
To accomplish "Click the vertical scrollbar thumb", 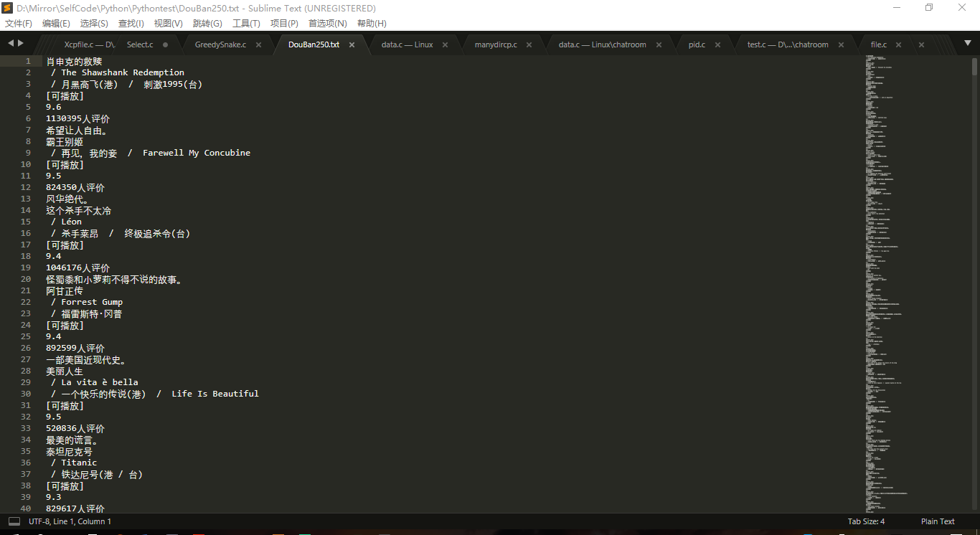I will [975, 67].
